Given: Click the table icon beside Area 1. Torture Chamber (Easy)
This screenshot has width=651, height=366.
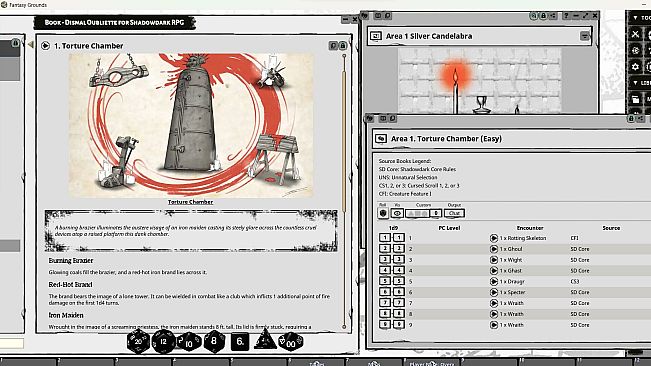Looking at the screenshot, I should [381, 139].
